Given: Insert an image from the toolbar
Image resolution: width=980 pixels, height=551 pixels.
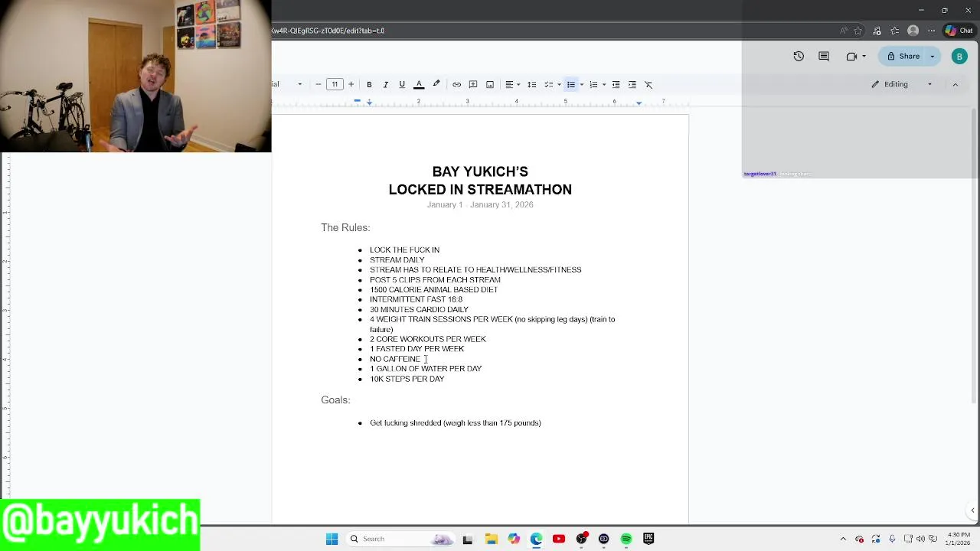Looking at the screenshot, I should tap(490, 84).
